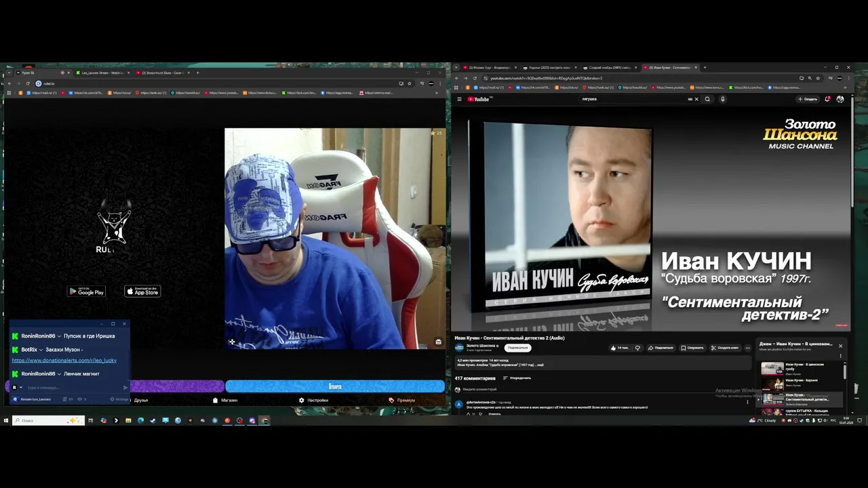This screenshot has width=868, height=488.
Task: Click the blue next button in Rulet.tv
Action: point(335,386)
